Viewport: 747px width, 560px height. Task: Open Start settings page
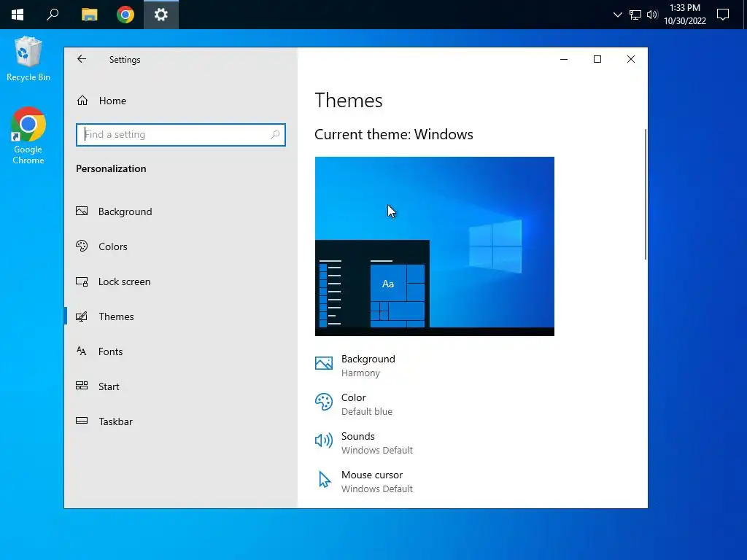(x=181, y=386)
